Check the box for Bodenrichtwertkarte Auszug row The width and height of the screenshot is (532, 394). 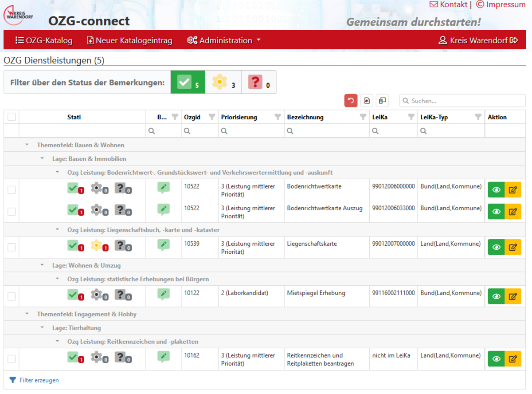pyautogui.click(x=12, y=212)
